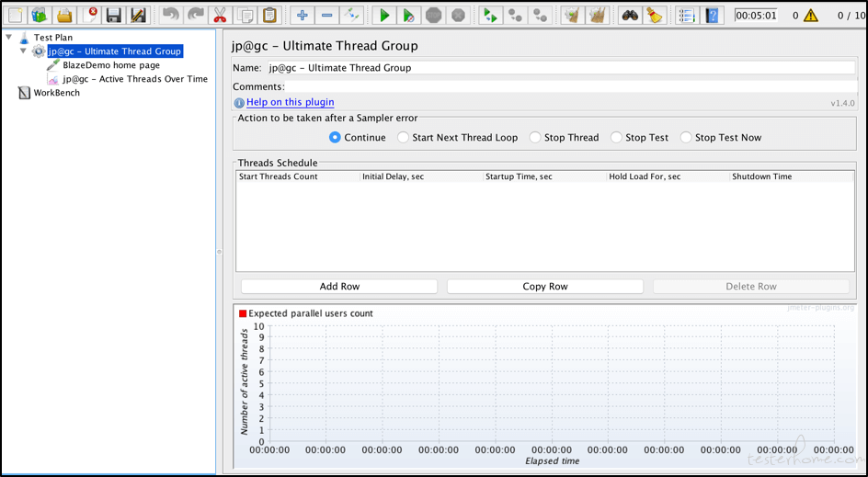Click the Save test plan floppy icon
The image size is (868, 477).
click(113, 16)
